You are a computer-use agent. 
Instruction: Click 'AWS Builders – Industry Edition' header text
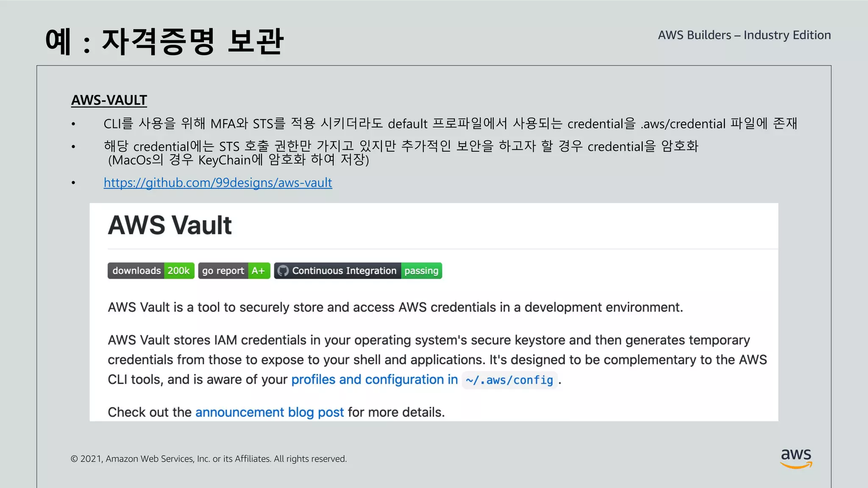pos(744,35)
